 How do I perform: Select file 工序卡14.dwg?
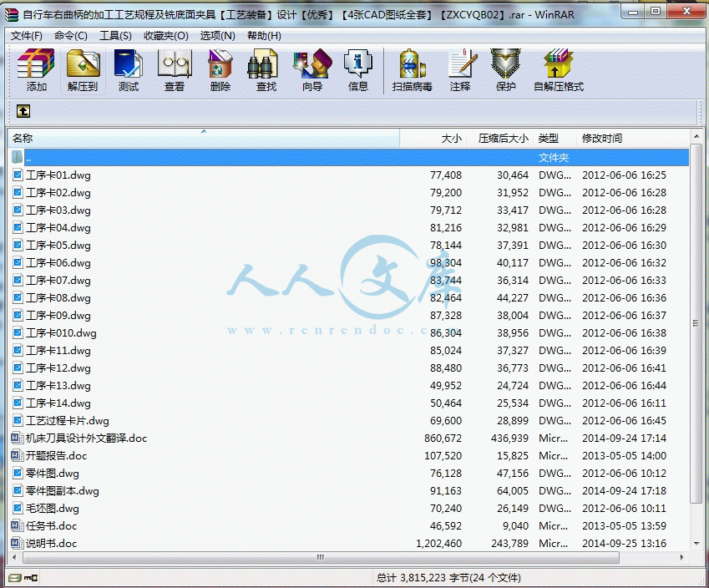58,403
